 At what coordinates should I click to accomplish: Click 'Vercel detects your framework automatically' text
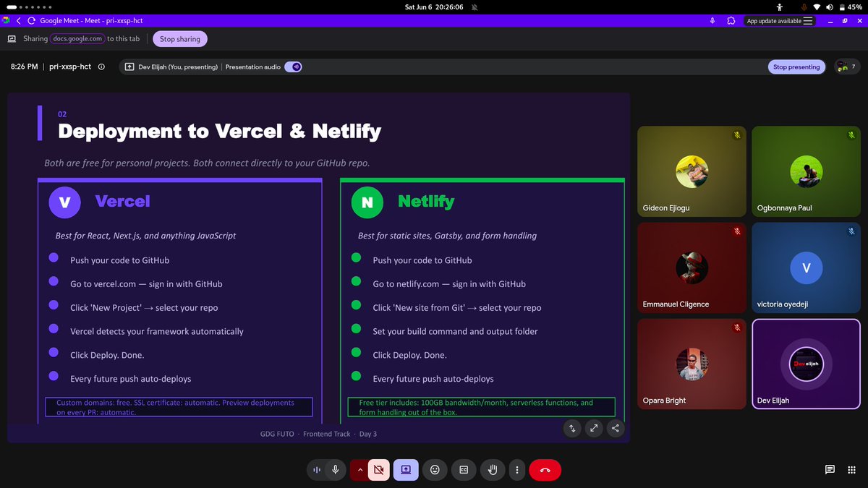click(157, 331)
